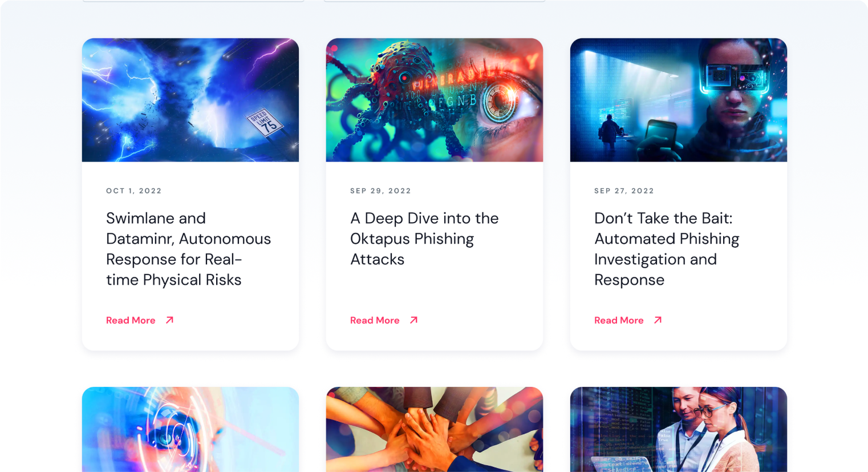Click the SEP 29, 2022 date label
This screenshot has height=472, width=868.
[380, 191]
